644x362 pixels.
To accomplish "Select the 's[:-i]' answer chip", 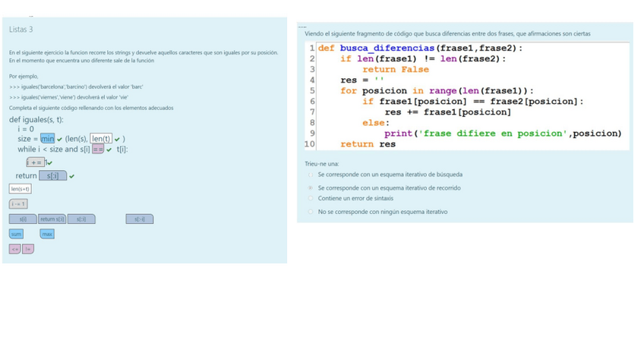I will click(x=139, y=219).
